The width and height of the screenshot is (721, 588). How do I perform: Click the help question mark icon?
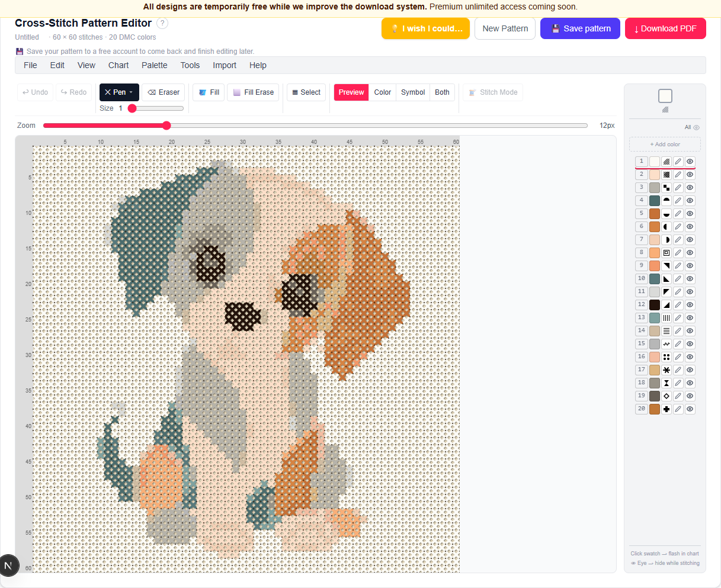tap(162, 23)
